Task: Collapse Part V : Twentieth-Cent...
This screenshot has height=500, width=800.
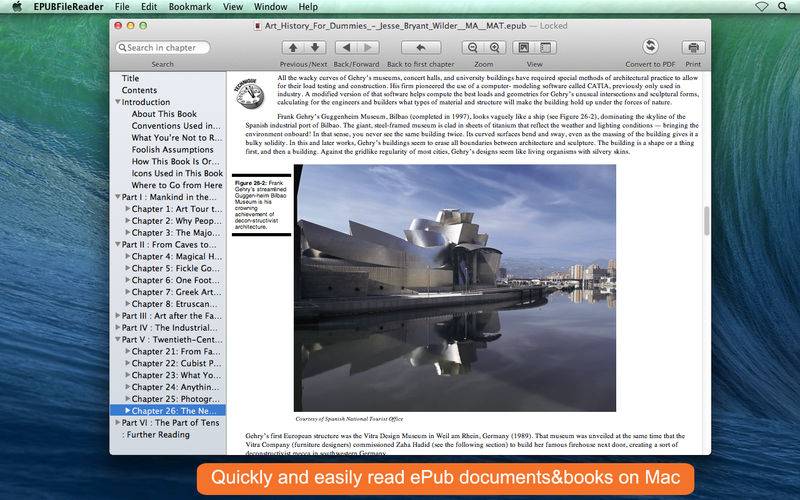Action: point(117,339)
